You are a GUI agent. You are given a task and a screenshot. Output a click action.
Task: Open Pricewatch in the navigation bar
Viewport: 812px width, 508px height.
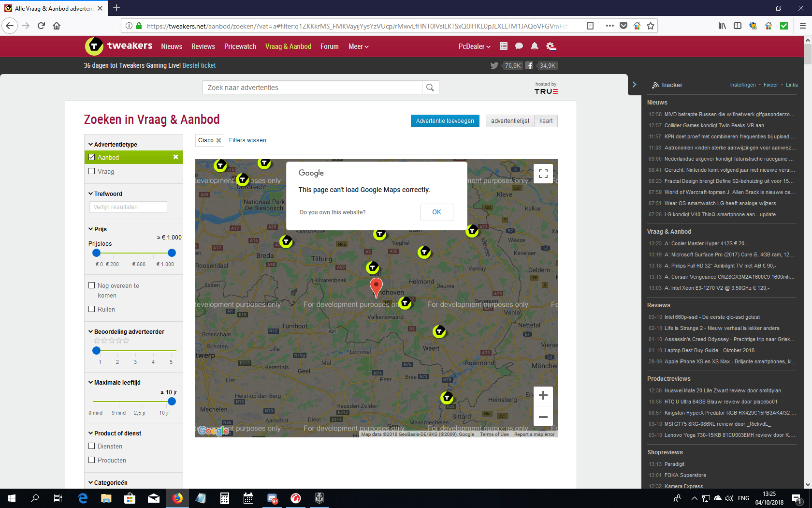click(x=240, y=46)
